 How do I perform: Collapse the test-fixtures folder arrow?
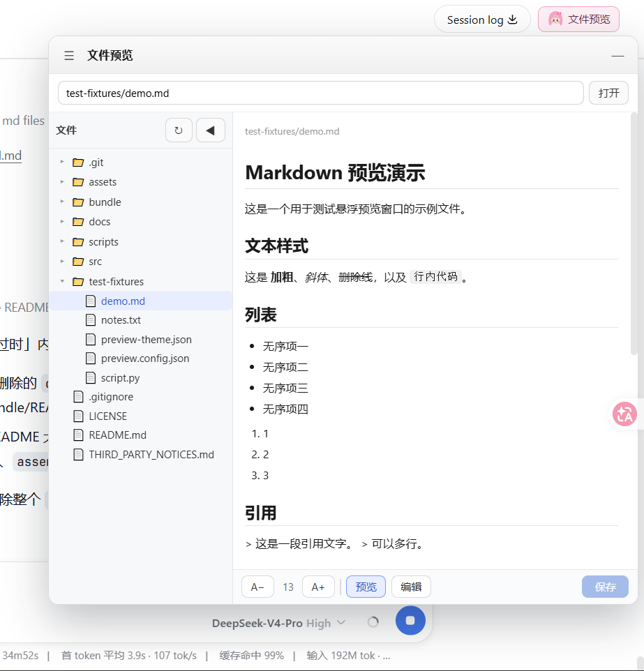[62, 281]
